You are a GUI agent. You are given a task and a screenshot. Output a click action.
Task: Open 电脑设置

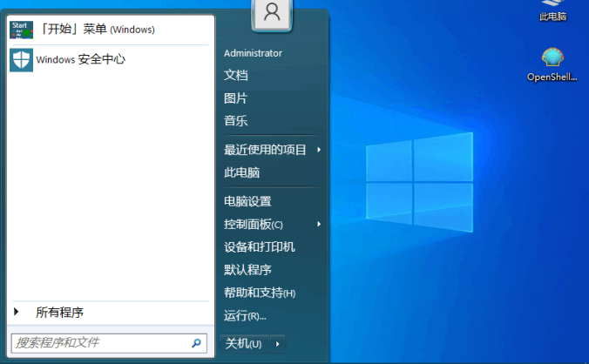[x=247, y=201]
